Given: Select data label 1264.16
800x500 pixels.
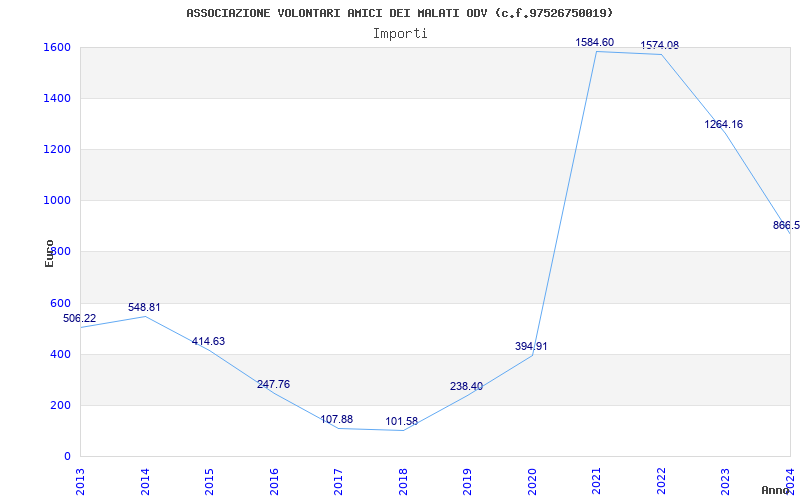Looking at the screenshot, I should pyautogui.click(x=723, y=124).
